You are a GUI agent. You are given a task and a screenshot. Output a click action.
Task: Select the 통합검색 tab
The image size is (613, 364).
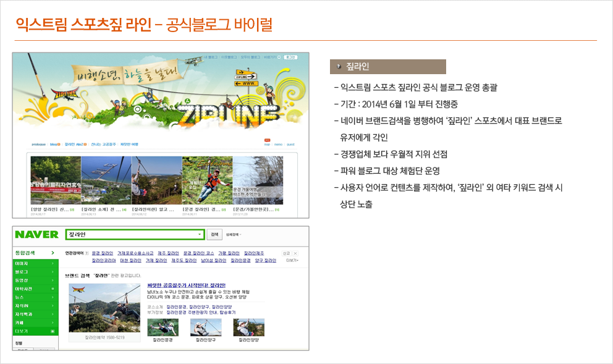click(35, 253)
